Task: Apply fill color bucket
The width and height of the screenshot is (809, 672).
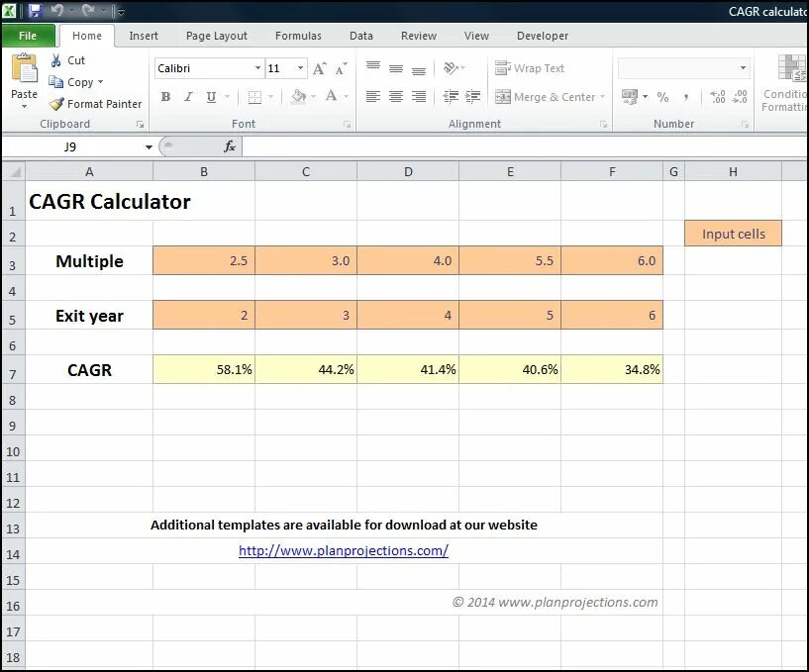Action: point(298,96)
